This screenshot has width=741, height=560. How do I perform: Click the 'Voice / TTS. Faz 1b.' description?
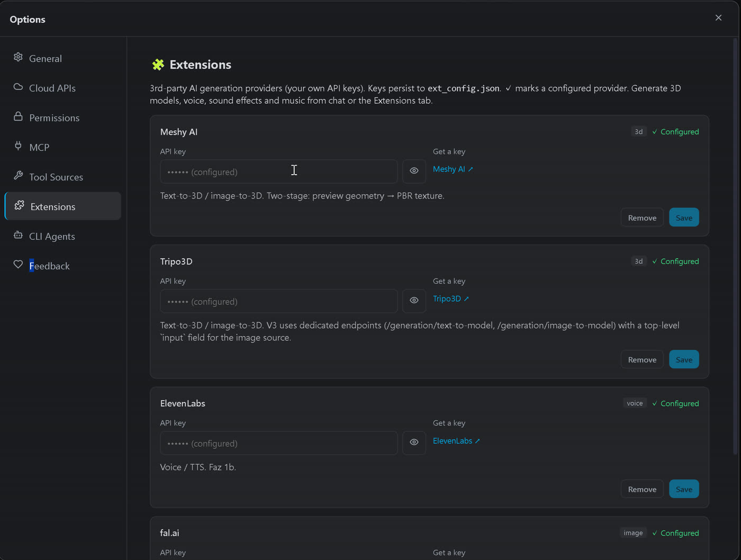(198, 467)
